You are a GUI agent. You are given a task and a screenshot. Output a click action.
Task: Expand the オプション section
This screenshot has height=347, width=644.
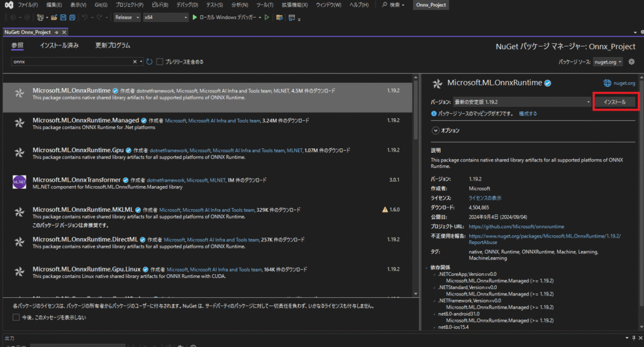coord(435,130)
